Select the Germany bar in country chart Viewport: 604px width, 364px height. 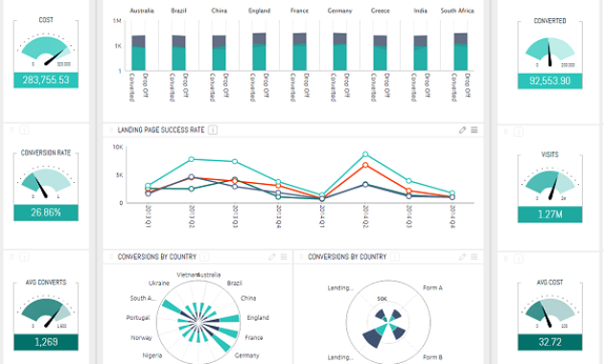tap(339, 52)
